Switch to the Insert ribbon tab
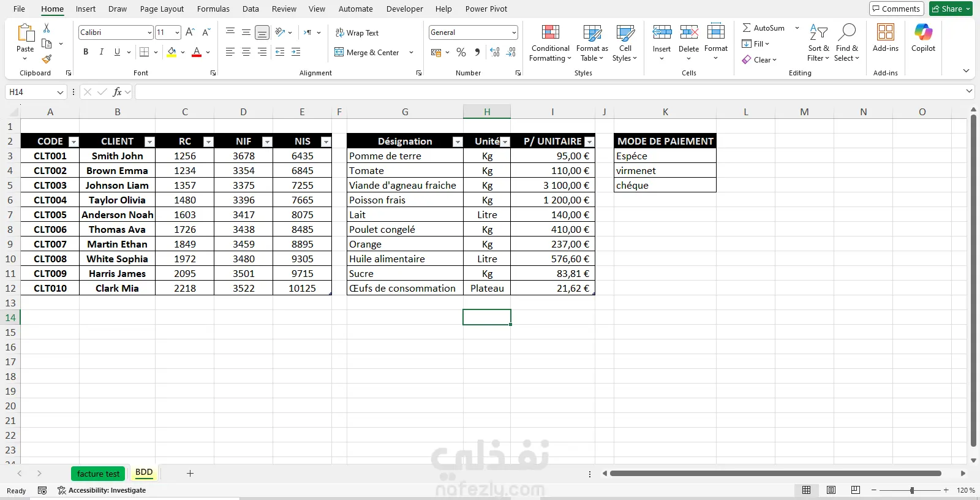The width and height of the screenshot is (980, 500). click(86, 9)
